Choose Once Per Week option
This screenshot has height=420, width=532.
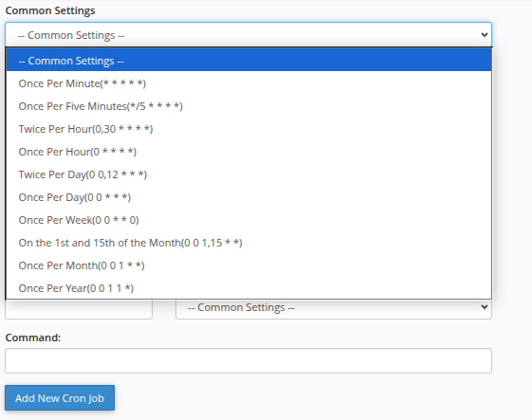248,220
